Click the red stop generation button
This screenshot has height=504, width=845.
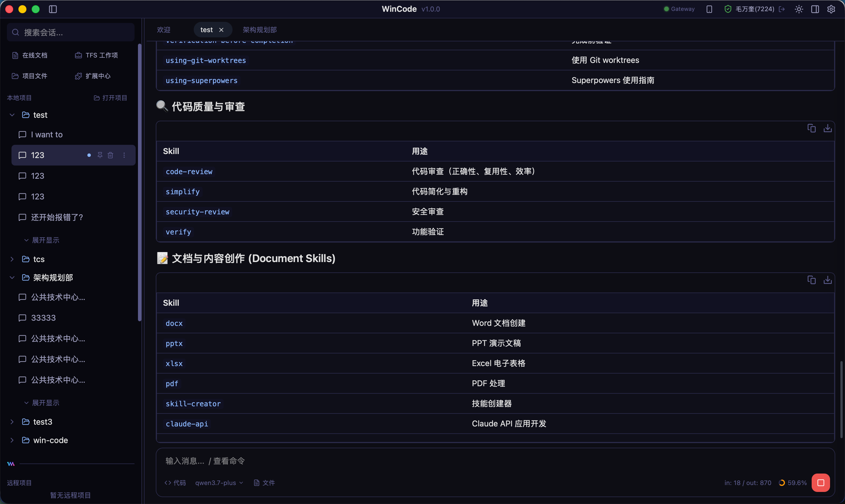click(821, 483)
